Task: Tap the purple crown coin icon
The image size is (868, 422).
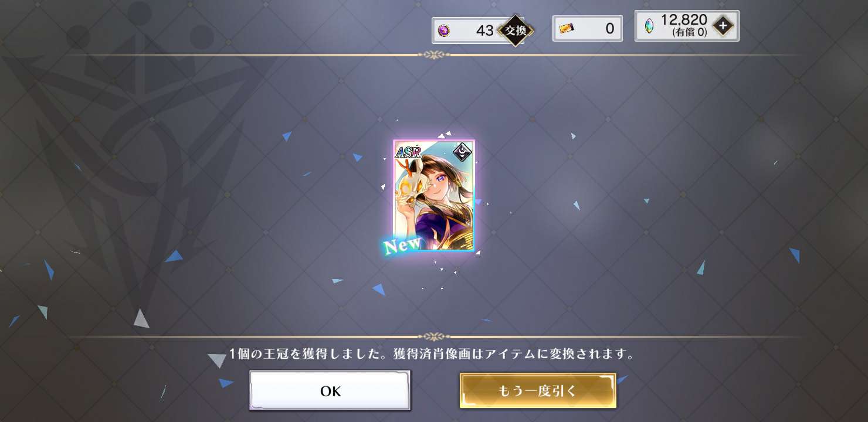Action: point(444,30)
